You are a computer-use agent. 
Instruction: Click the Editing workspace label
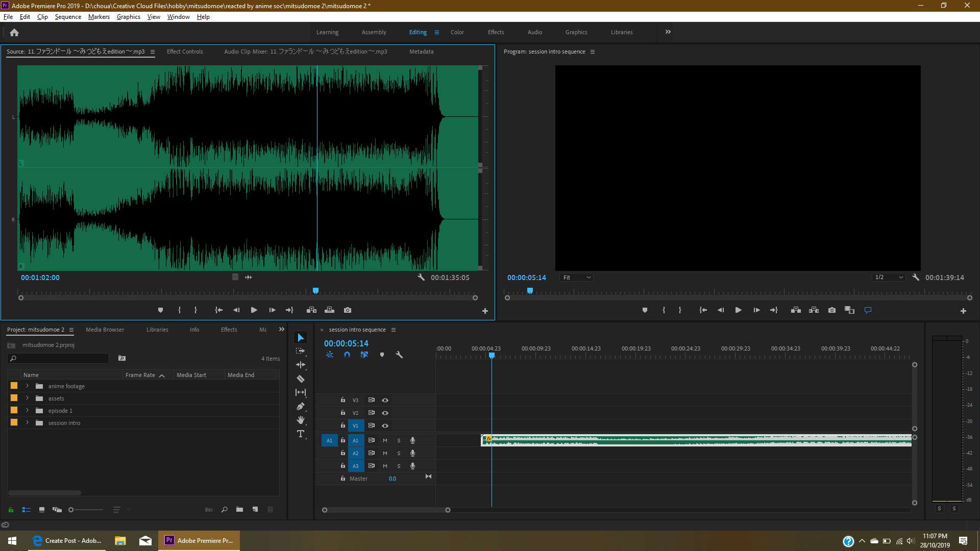[x=417, y=32]
